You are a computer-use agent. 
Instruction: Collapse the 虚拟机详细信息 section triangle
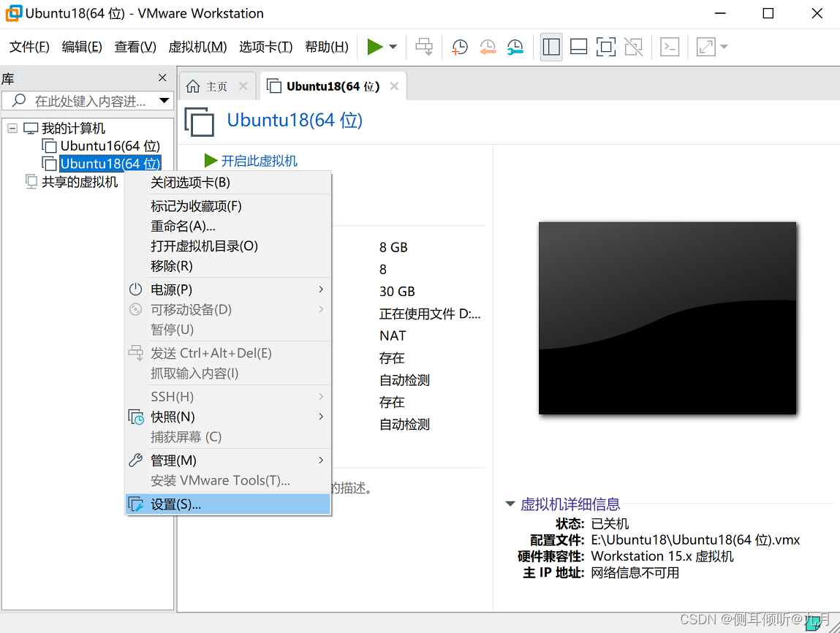tap(510, 504)
